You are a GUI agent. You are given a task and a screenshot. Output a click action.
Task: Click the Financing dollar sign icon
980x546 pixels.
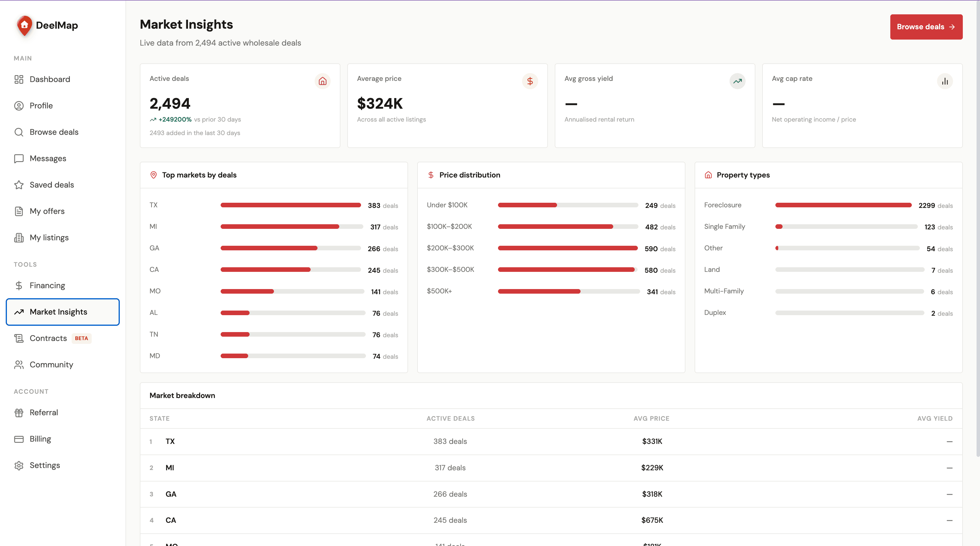click(19, 286)
